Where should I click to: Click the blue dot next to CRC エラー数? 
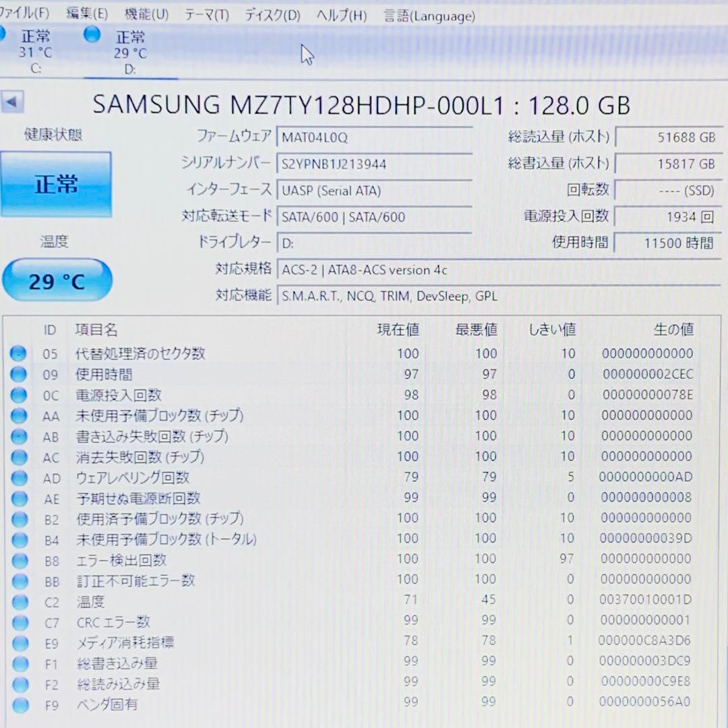19,622
